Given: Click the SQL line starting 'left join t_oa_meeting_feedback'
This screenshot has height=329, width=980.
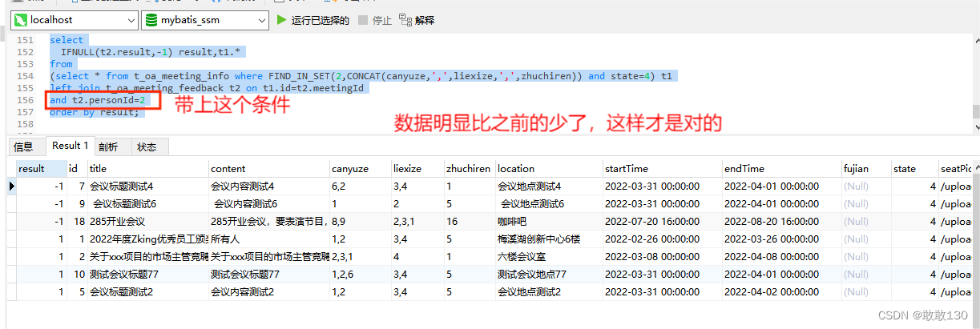Looking at the screenshot, I should click(207, 88).
